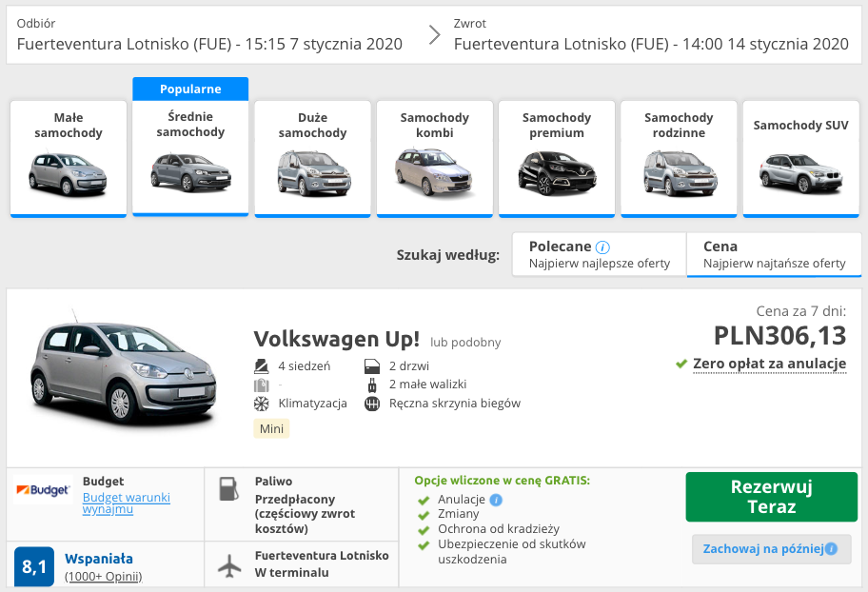
Task: Click the PLN306,13 price
Action: pyautogui.click(x=780, y=336)
